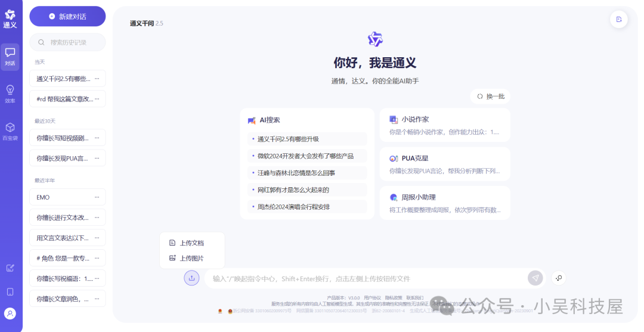Click the magnifier icon in the history search
The width and height of the screenshot is (644, 332).
[42, 42]
